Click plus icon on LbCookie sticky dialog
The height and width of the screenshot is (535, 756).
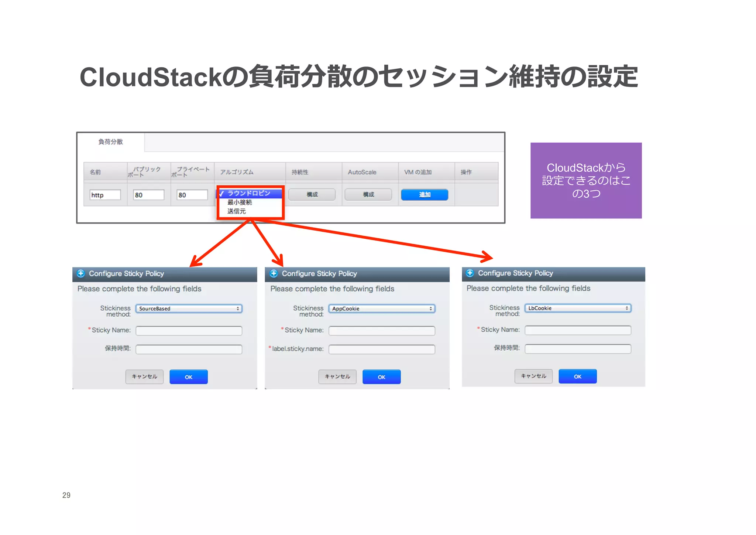[x=470, y=273]
